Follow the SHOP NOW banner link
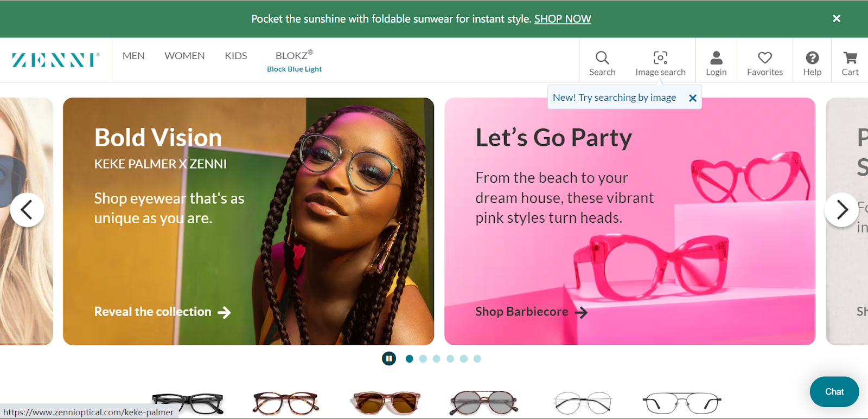868x419 pixels. click(562, 18)
